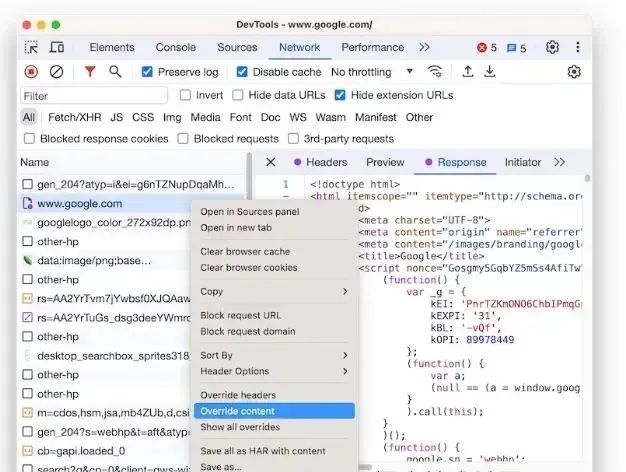Click script icon beside rs=AA2YrTvm7jYwbsf0XJQAaw
626x472 pixels.
click(27, 298)
